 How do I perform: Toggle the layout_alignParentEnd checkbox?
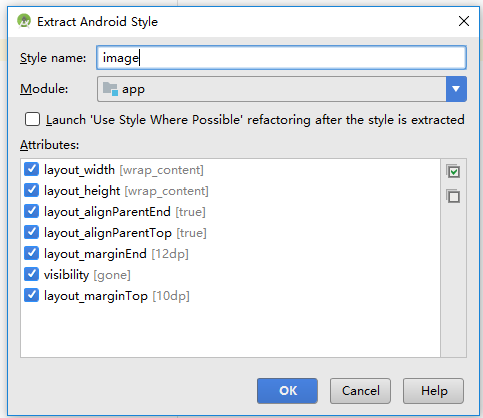[x=31, y=211]
